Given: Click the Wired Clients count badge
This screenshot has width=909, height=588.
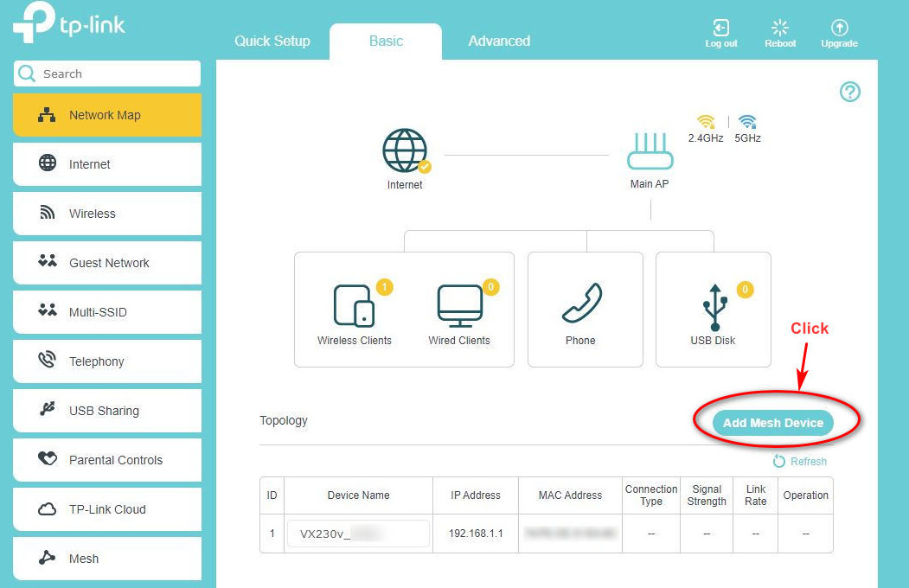Looking at the screenshot, I should pos(491,287).
